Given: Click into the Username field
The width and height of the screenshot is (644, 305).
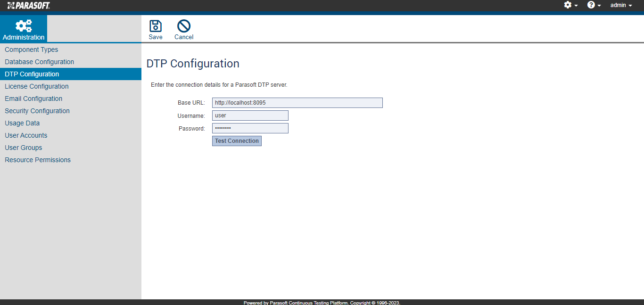Looking at the screenshot, I should click(250, 115).
